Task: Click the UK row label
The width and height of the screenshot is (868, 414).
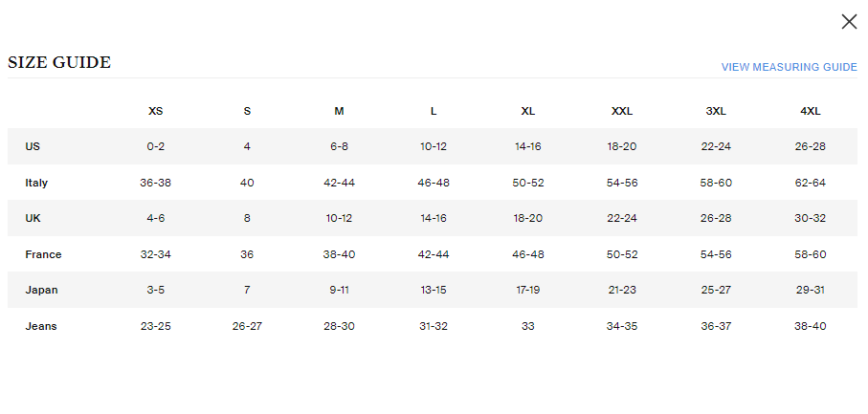Action: pos(33,218)
